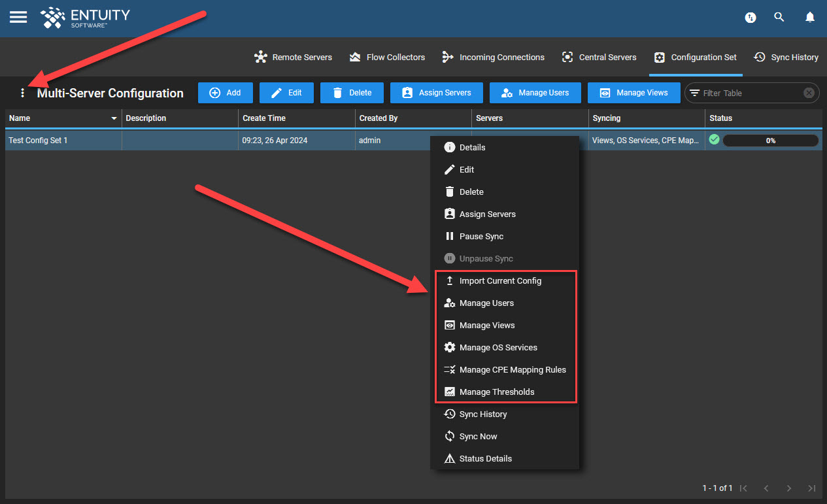827x504 pixels.
Task: Click the Edit toolbar button
Action: [286, 93]
